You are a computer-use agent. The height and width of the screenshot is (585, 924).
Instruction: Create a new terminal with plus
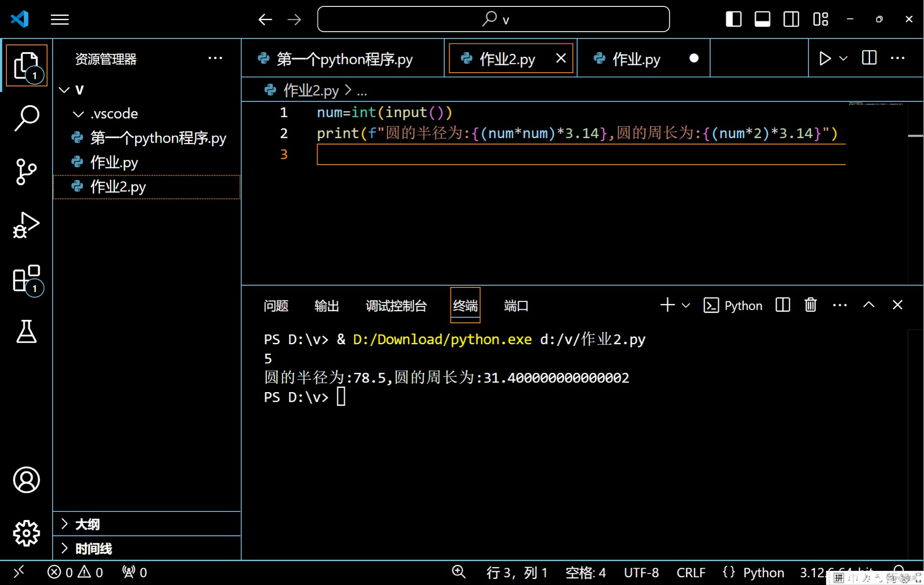coord(667,305)
